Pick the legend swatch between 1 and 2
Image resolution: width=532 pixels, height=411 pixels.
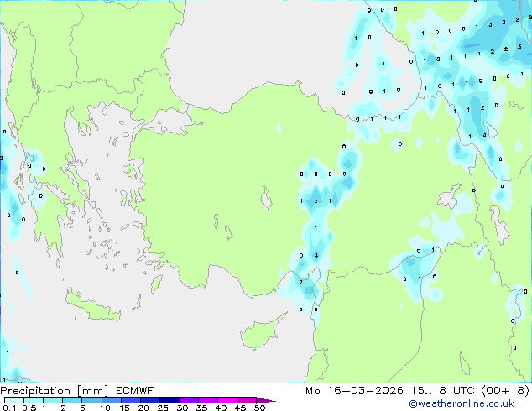pos(53,400)
